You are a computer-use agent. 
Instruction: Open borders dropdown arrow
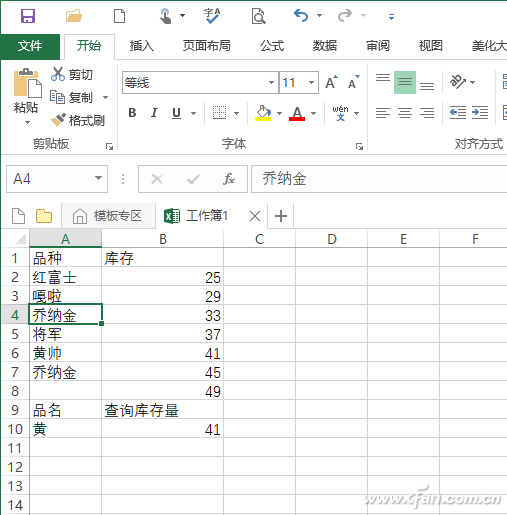[236, 113]
